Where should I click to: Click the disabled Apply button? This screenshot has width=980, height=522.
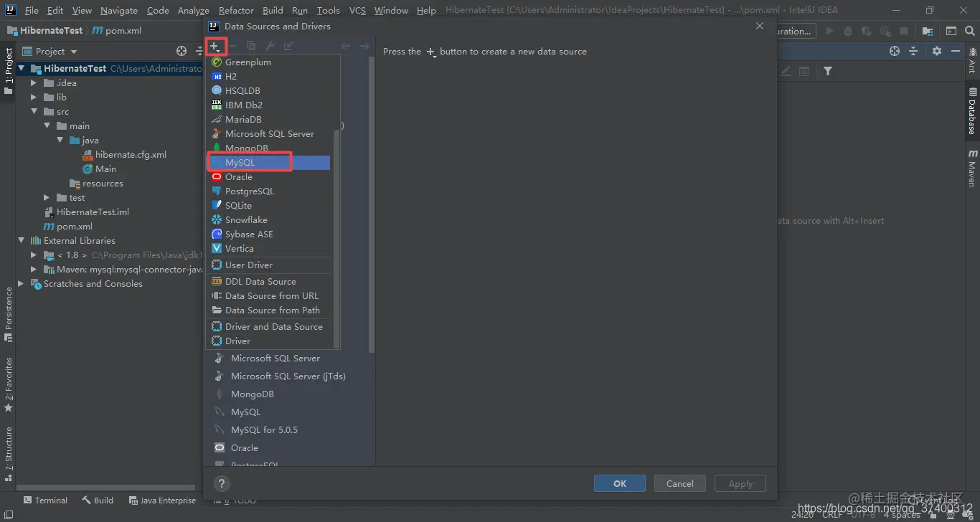[x=740, y=483]
